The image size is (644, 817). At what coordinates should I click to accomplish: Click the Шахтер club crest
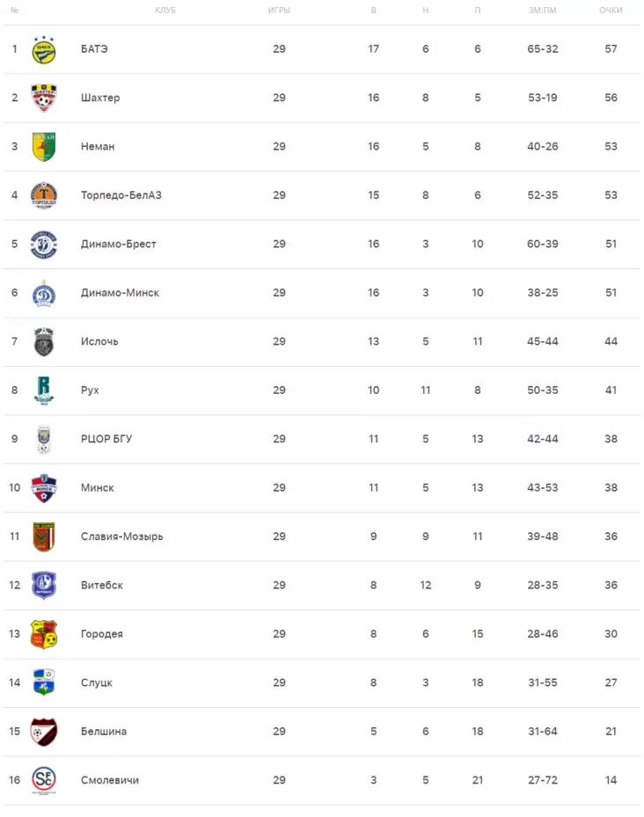[44, 98]
